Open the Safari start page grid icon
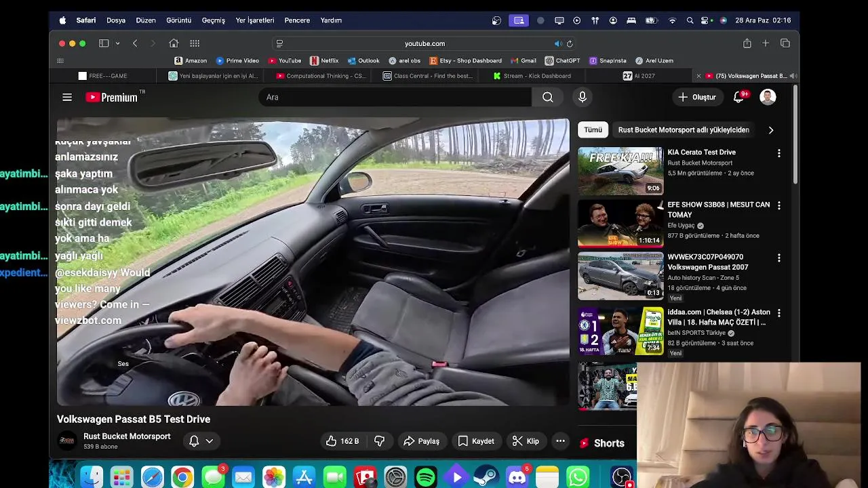 (x=195, y=43)
